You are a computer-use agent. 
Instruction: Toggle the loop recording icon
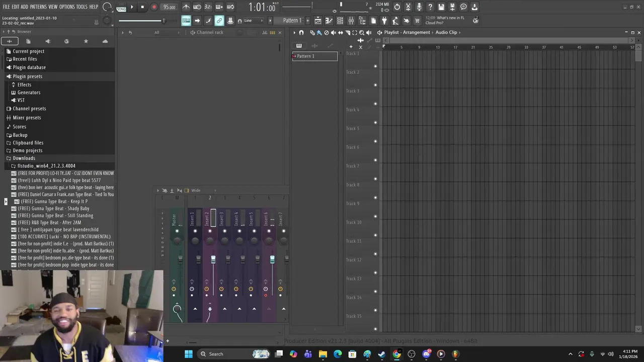click(x=230, y=7)
